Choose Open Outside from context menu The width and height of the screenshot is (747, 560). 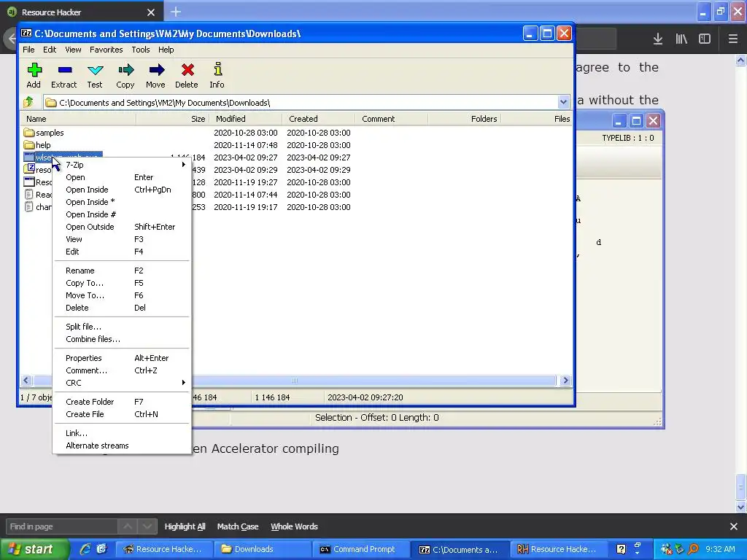122,227
